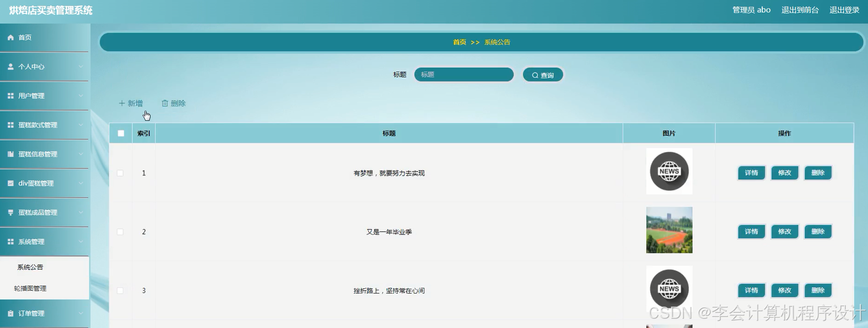The width and height of the screenshot is (868, 328).
Task: Click 修改 for 挫折路上，坚持常在心间
Action: 785,290
